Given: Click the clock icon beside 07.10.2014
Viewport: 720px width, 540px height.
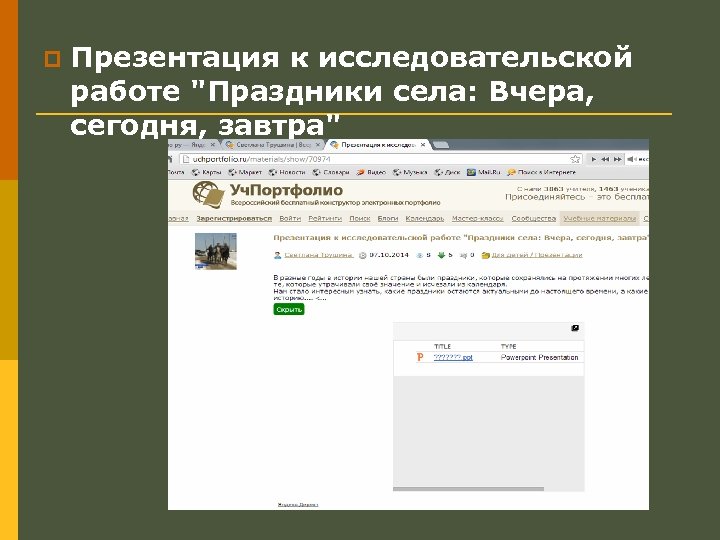Looking at the screenshot, I should click(362, 255).
